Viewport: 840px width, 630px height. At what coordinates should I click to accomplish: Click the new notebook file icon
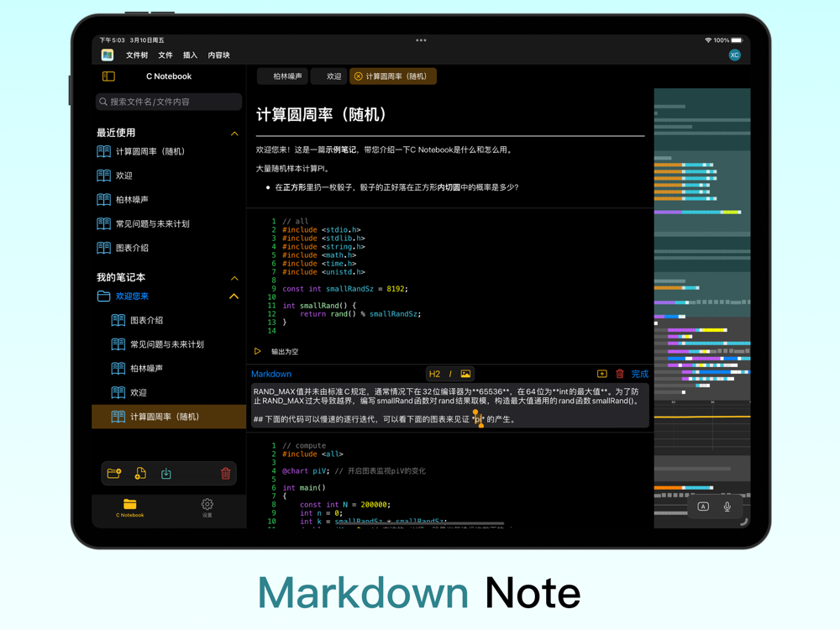click(140, 474)
